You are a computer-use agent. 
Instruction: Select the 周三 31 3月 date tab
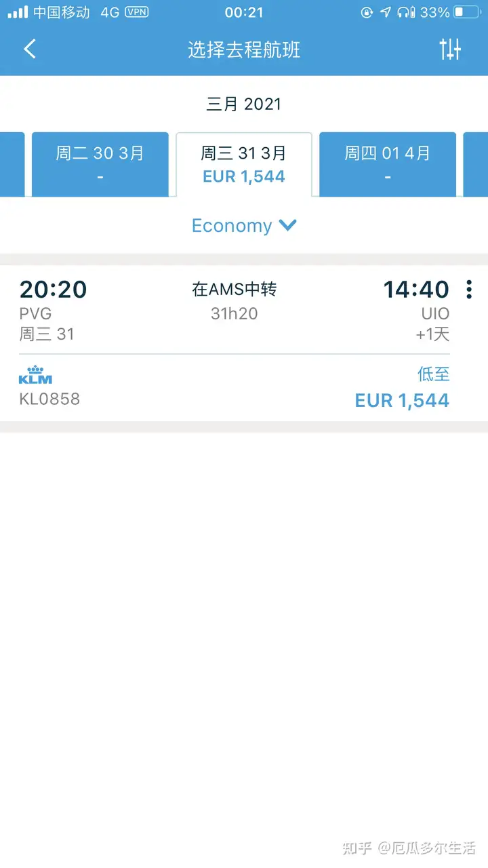[x=244, y=164]
